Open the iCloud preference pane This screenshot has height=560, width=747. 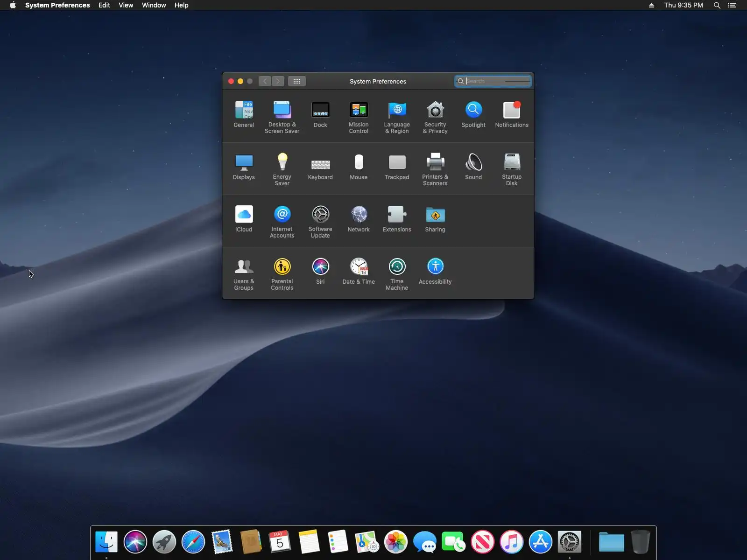point(244,219)
